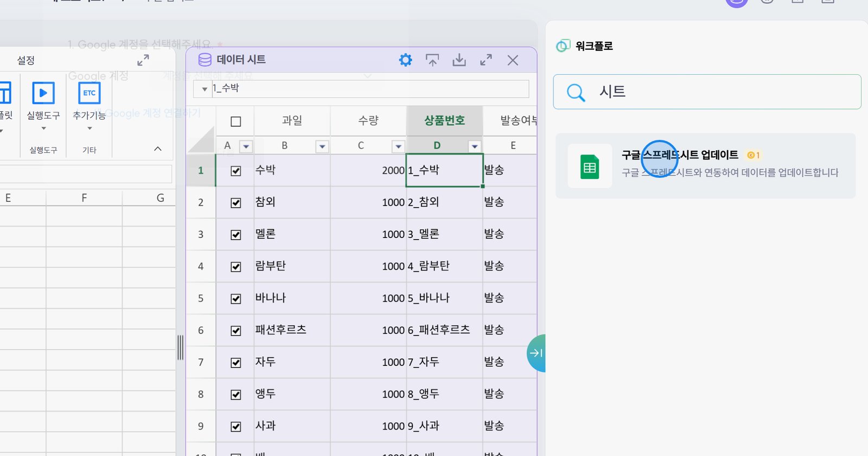The image size is (868, 456).
Task: Click the 발송 cell in the 수박 row
Action: click(510, 170)
